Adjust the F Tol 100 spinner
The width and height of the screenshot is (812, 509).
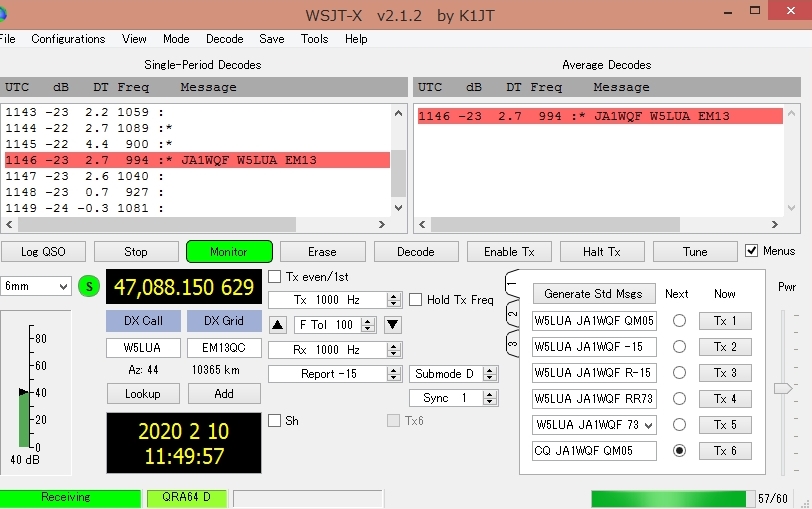click(368, 325)
